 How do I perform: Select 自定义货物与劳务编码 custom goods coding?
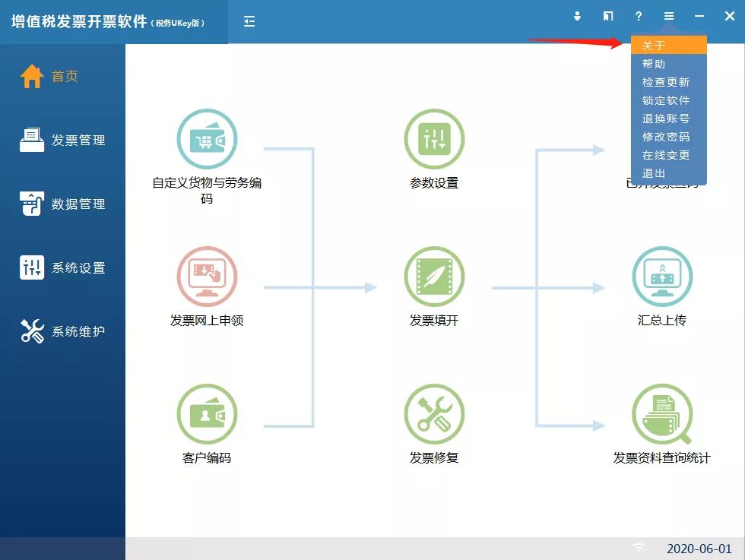[207, 139]
